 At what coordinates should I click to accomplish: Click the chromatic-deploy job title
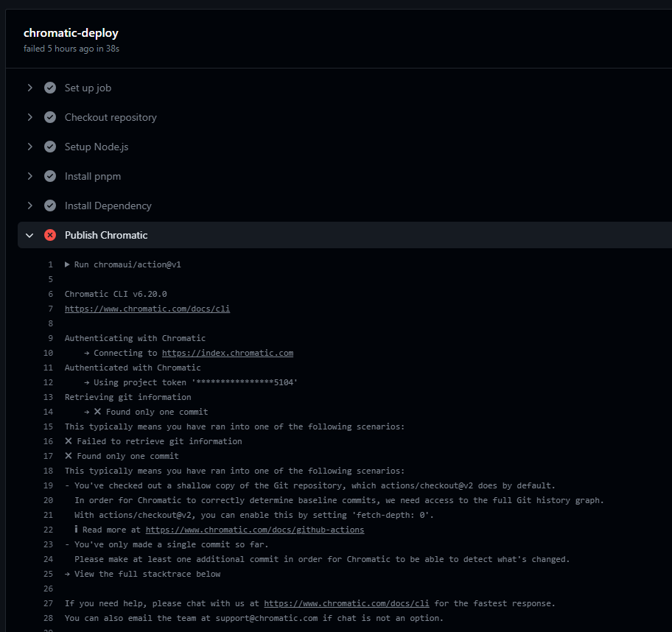(x=71, y=33)
